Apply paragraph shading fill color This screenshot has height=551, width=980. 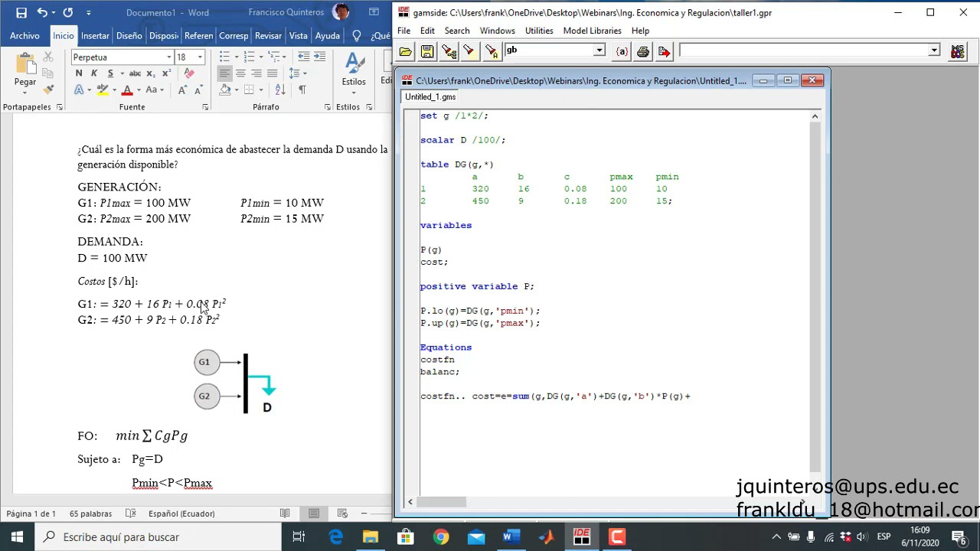click(225, 90)
